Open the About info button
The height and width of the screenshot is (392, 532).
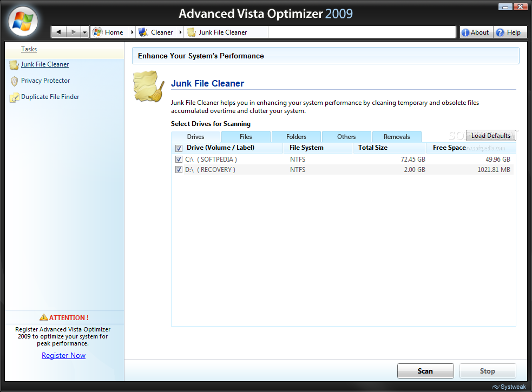[x=476, y=32]
